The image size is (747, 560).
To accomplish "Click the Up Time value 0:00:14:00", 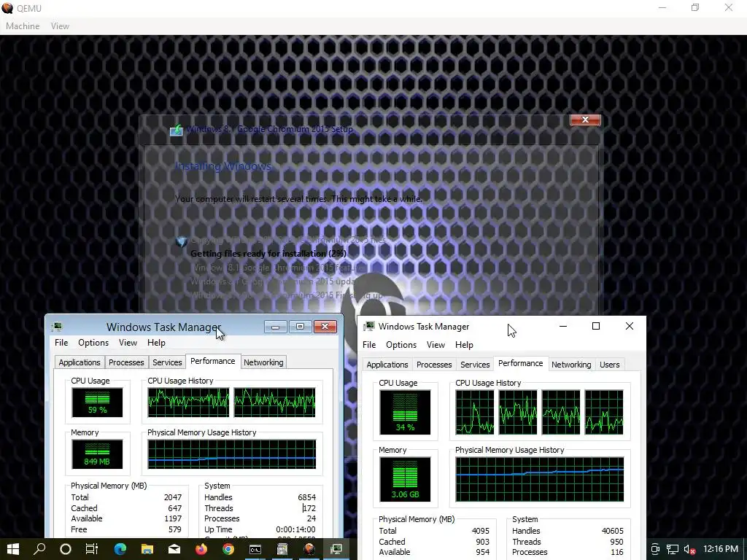I will [x=295, y=529].
